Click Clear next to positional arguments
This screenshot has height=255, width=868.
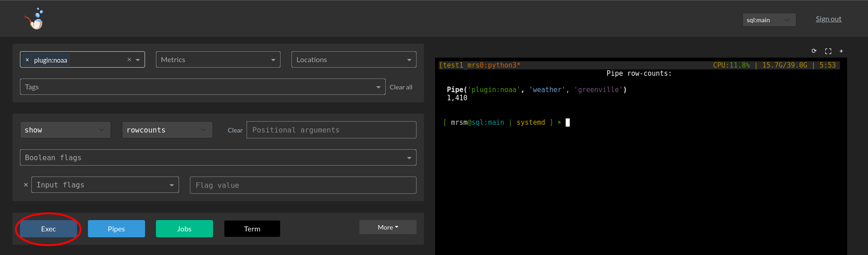(x=235, y=130)
